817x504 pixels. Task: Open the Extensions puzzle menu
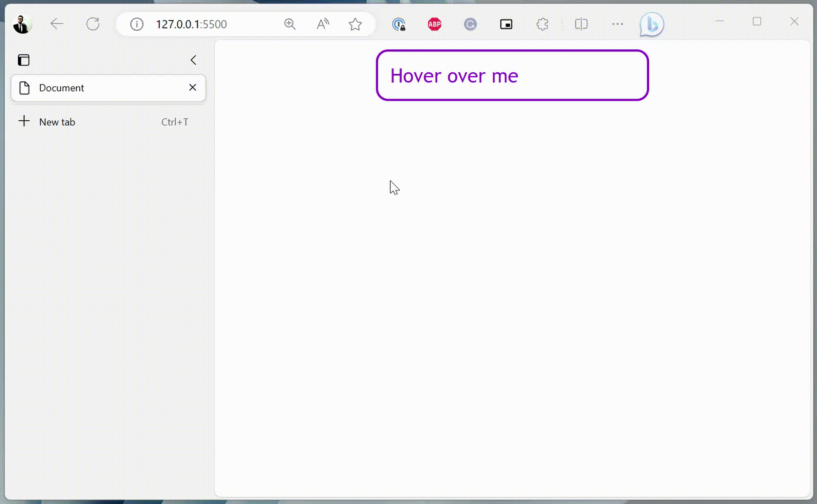coord(542,24)
